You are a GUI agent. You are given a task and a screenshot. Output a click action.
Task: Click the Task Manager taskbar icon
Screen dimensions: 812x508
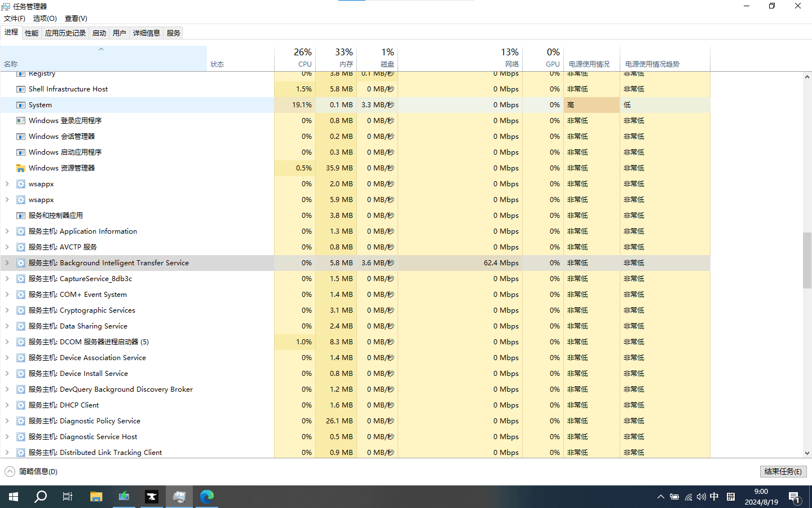point(179,497)
